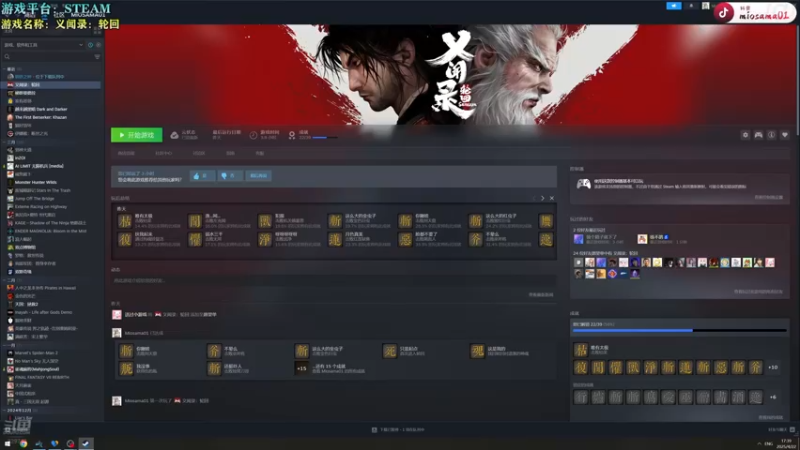View my achievements link at panel bottom
This screenshot has width=800, height=450.
pos(770,417)
